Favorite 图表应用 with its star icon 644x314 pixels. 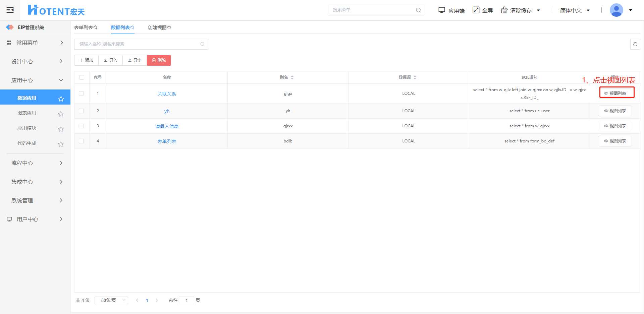click(x=61, y=114)
